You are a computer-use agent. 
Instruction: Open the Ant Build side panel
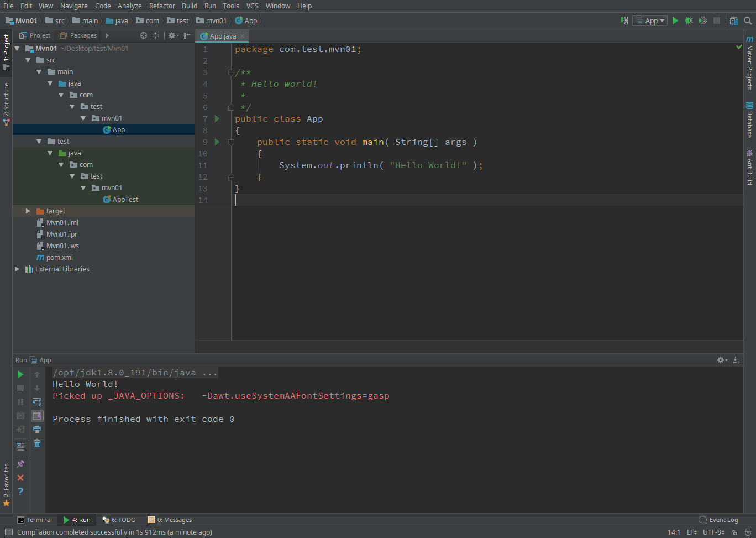pyautogui.click(x=750, y=166)
